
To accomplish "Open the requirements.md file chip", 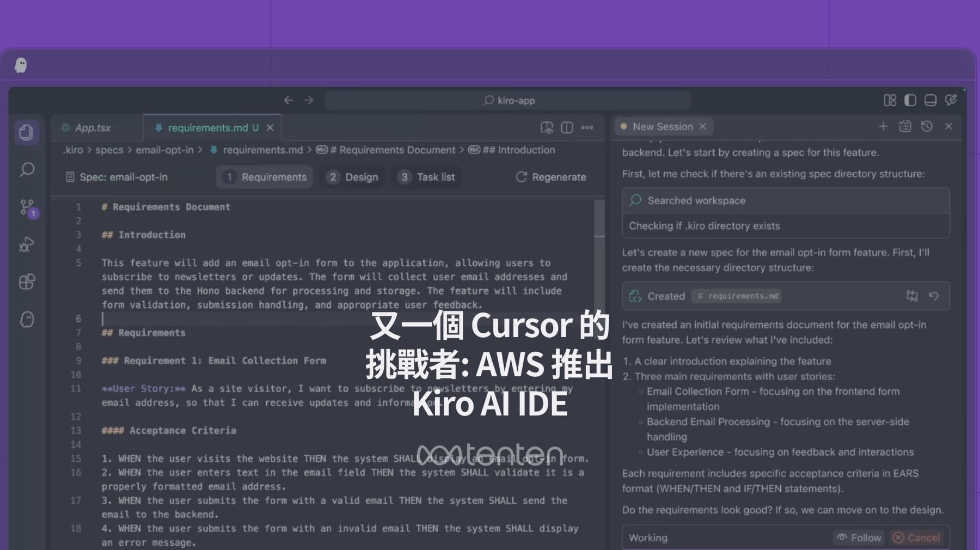I will coord(737,296).
